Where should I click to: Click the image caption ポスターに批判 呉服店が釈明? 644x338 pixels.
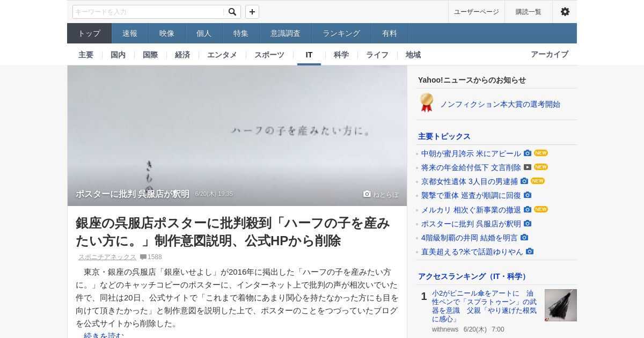pos(133,194)
